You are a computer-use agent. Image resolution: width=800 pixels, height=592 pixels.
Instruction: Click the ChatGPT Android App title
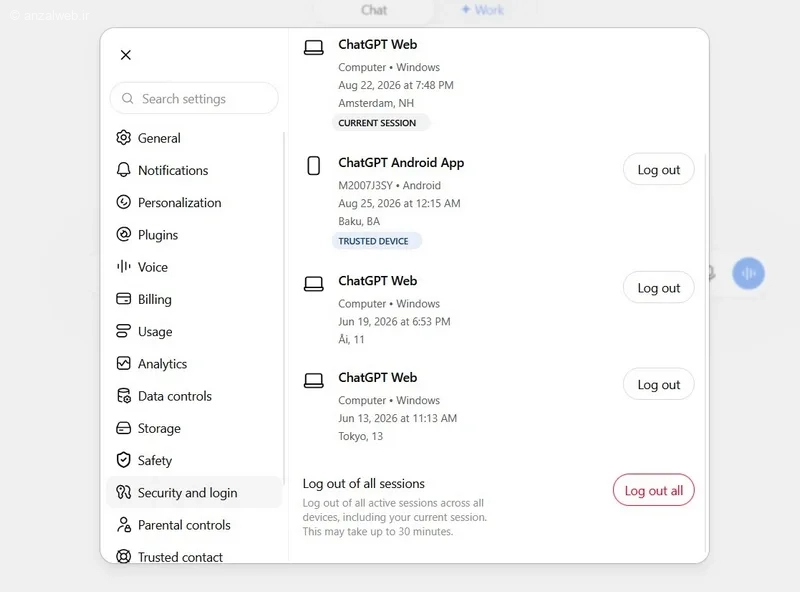pos(401,162)
